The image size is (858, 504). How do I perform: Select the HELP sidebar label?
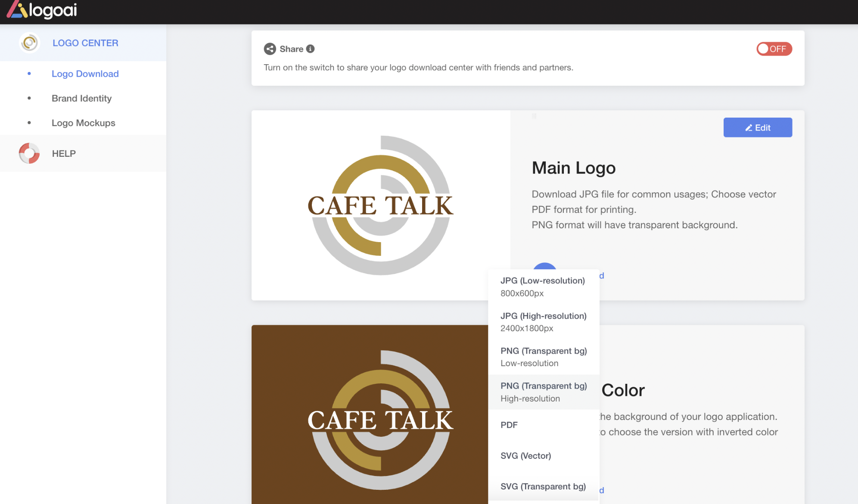pos(64,153)
